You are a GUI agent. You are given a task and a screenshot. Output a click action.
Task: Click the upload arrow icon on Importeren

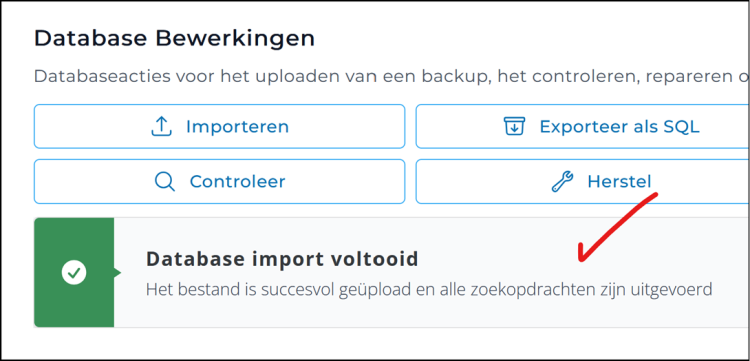pos(162,127)
